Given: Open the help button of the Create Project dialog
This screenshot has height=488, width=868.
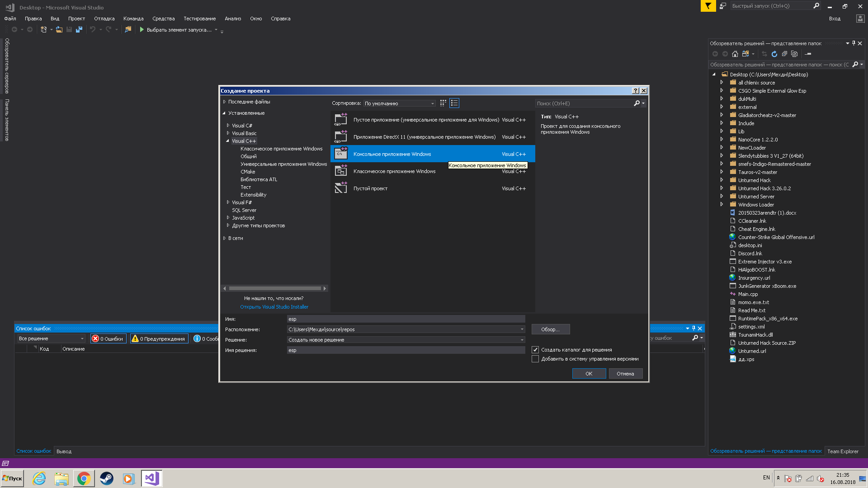Looking at the screenshot, I should click(636, 91).
